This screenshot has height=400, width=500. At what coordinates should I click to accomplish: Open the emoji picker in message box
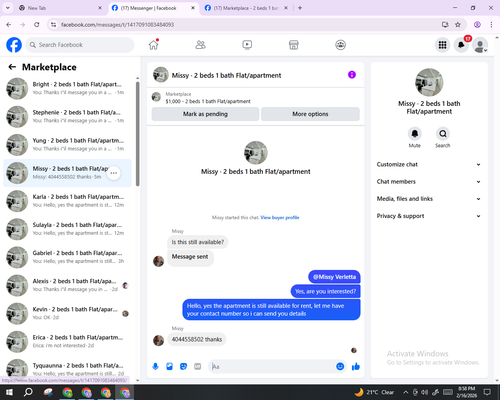click(340, 367)
